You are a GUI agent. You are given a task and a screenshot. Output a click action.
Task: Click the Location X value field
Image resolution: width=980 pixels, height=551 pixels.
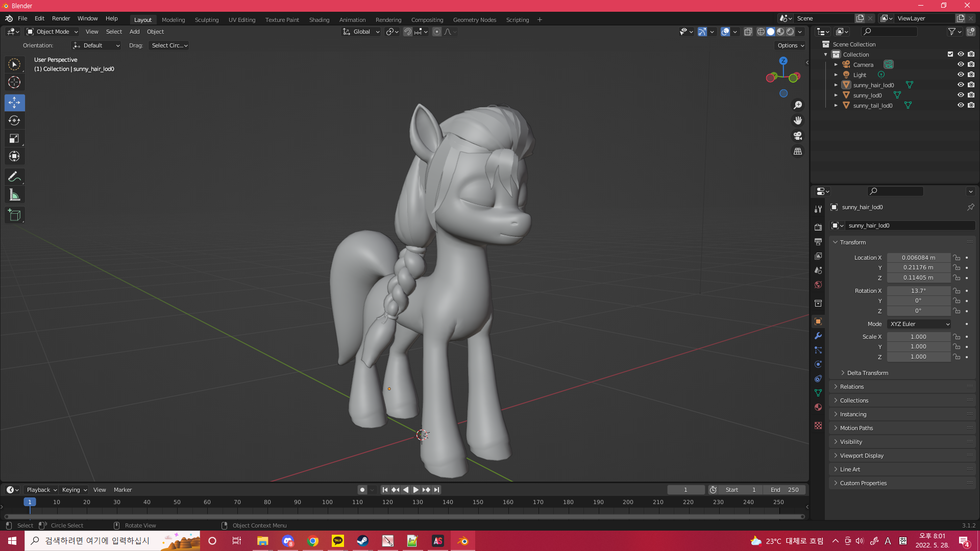tap(918, 258)
